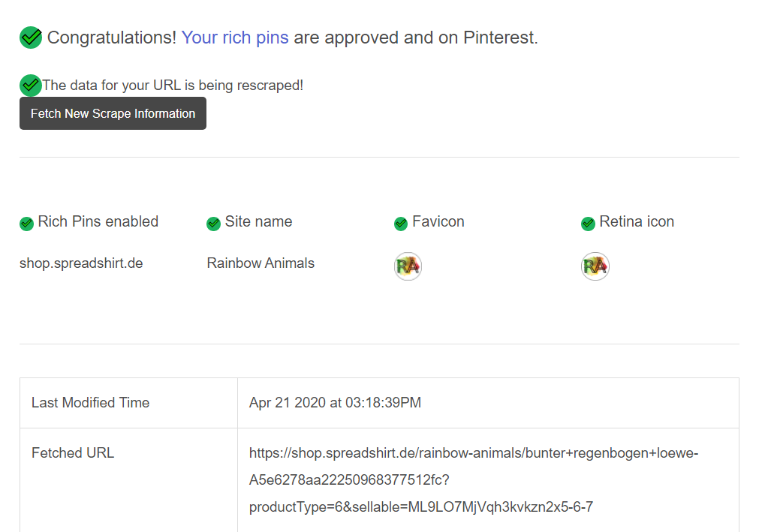Screen dimensions: 765x532
Task: Click the Site name column header
Action: pos(258,221)
